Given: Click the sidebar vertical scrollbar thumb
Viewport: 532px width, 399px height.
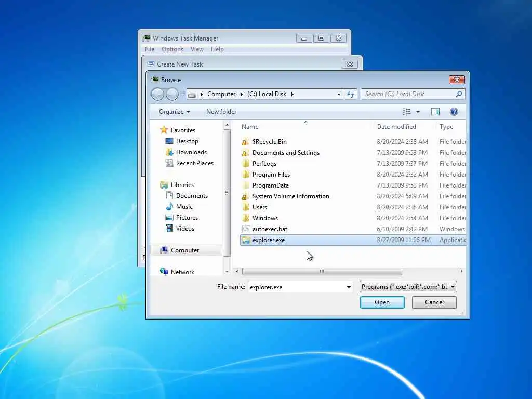Looking at the screenshot, I should pos(227,193).
